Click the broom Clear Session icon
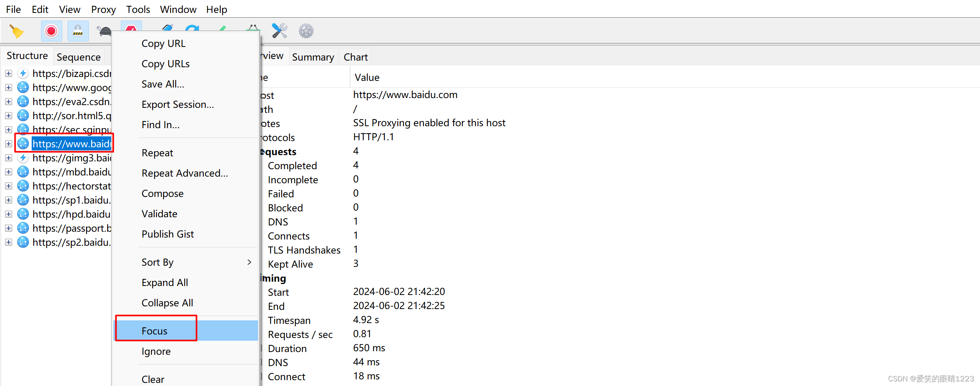 click(x=16, y=31)
